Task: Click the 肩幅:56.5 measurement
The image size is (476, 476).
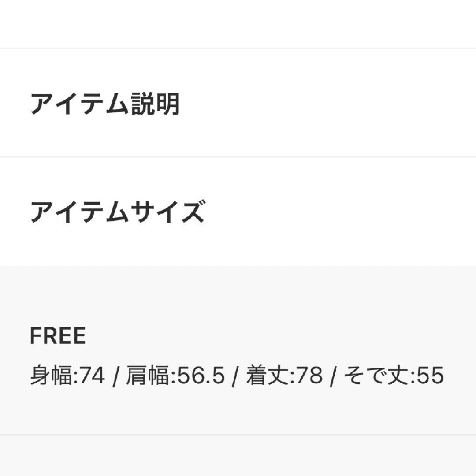Action: coord(175,376)
